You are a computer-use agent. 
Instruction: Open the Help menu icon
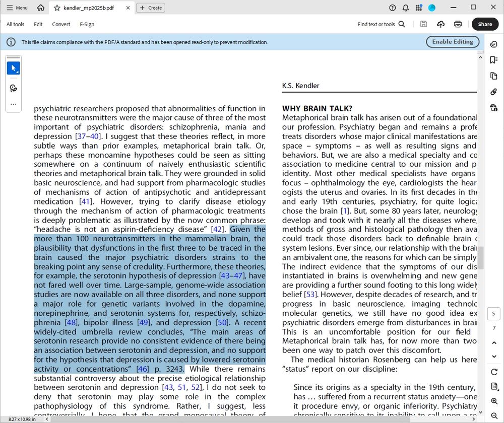pyautogui.click(x=393, y=8)
